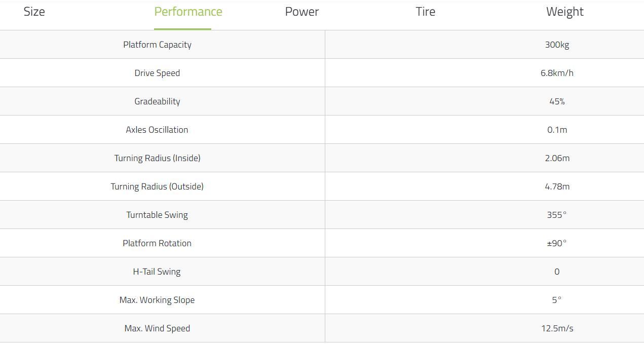The image size is (644, 344).
Task: Switch to the Size tab
Action: click(x=34, y=12)
